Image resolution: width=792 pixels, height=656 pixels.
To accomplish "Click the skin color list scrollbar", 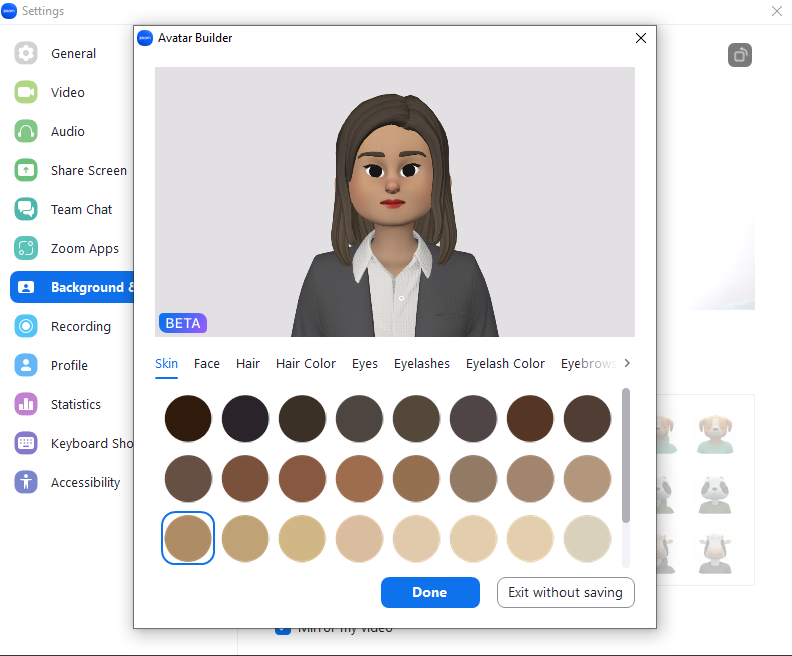I will [626, 455].
